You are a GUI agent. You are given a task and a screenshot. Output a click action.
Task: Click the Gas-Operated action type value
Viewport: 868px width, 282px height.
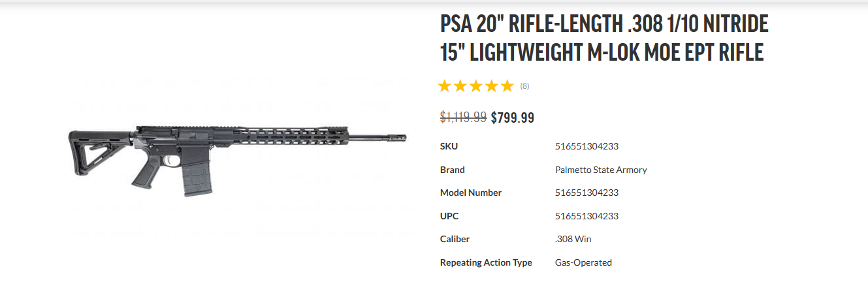tap(583, 262)
